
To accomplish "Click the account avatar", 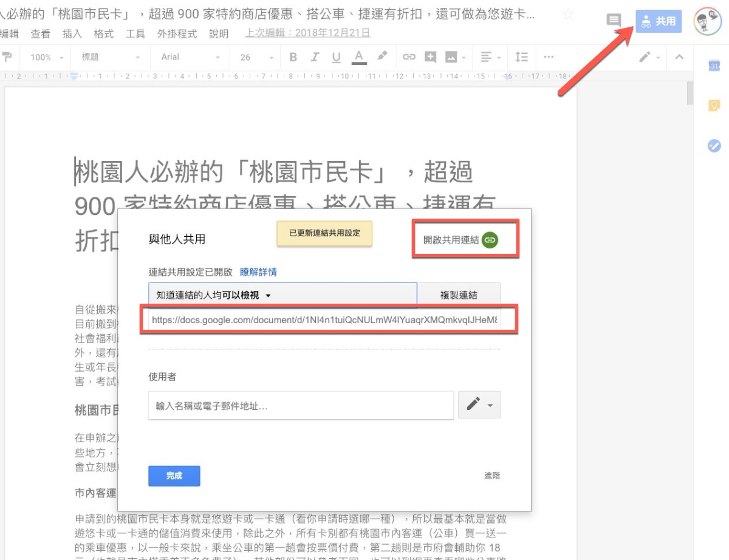I will click(707, 21).
